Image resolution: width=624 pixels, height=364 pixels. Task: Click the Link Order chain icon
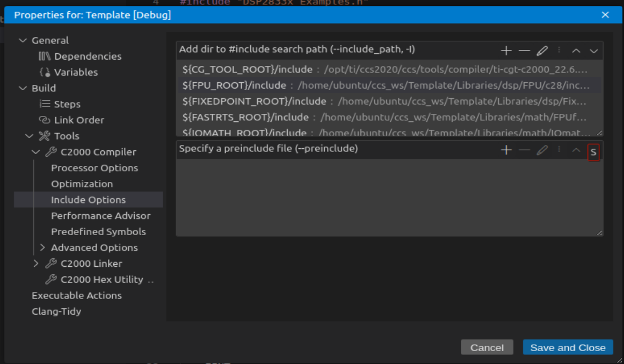(45, 120)
